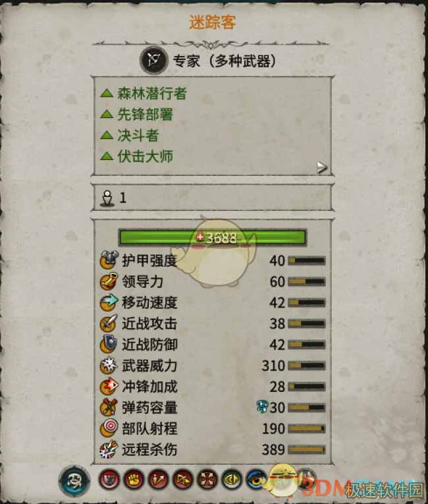Image resolution: width=428 pixels, height=504 pixels.
Task: Click the 迷踪客 unit title
Action: coord(213,22)
